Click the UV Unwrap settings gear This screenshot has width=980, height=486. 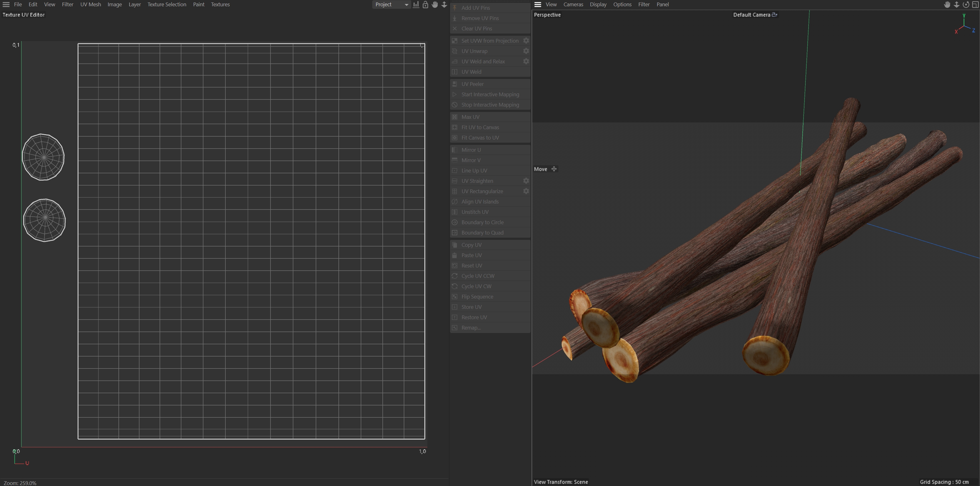tap(526, 51)
